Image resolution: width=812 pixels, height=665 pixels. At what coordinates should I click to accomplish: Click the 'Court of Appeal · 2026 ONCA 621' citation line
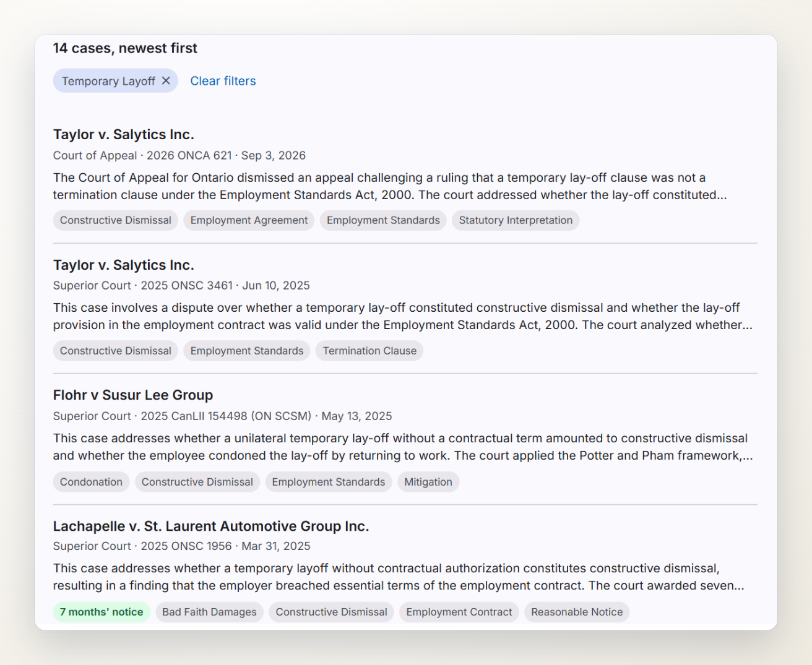(x=179, y=155)
